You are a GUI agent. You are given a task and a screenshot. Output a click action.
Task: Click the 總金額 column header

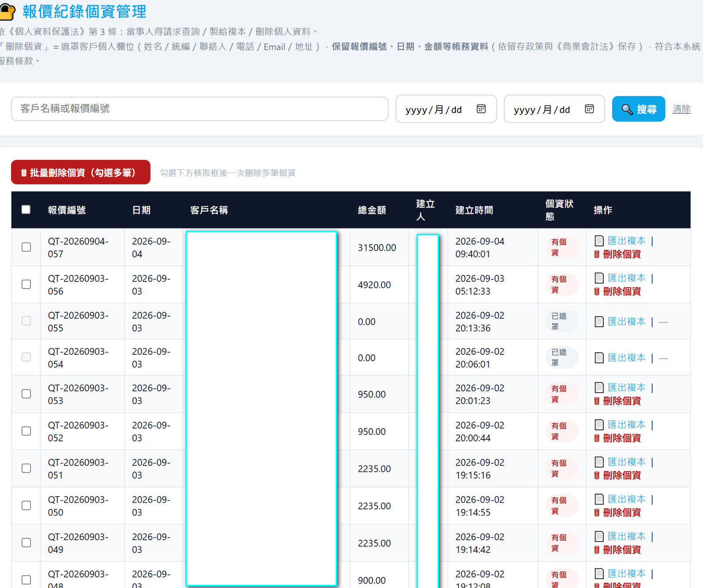pyautogui.click(x=372, y=210)
